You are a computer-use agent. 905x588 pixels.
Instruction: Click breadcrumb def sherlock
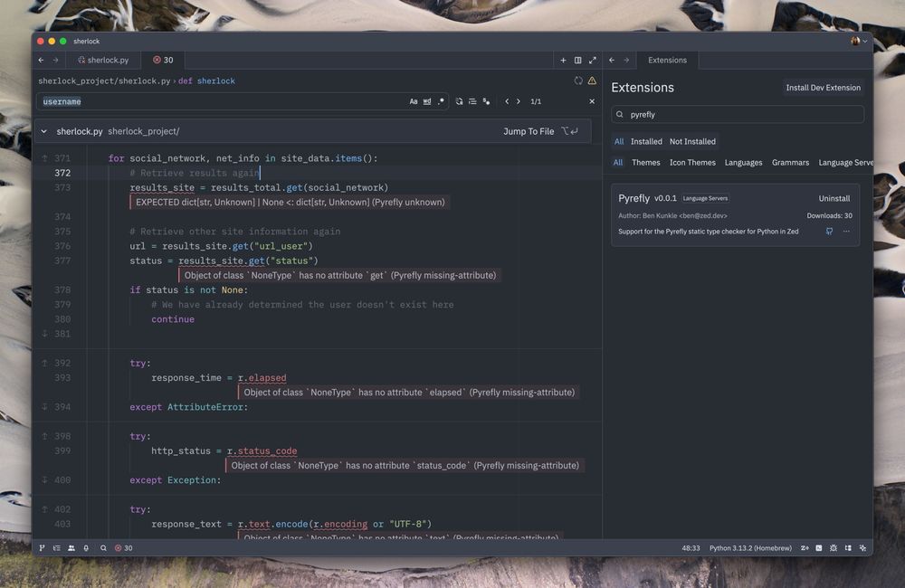pyautogui.click(x=206, y=81)
